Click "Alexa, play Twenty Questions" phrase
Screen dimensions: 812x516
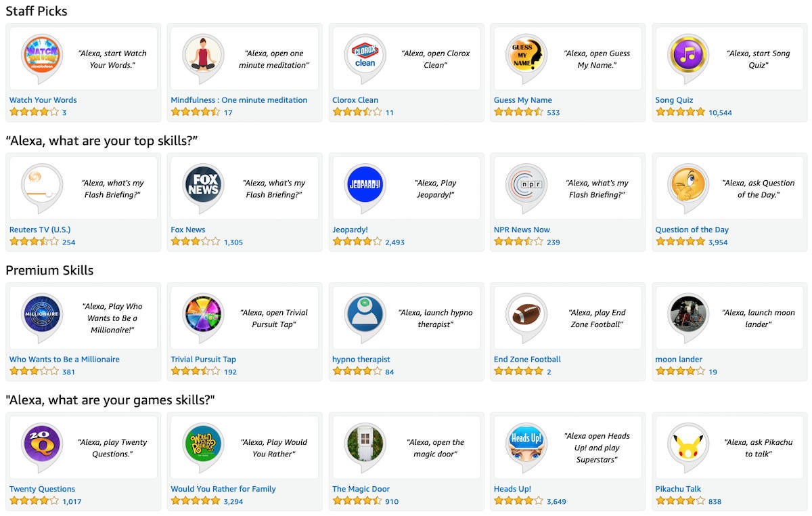pos(112,448)
